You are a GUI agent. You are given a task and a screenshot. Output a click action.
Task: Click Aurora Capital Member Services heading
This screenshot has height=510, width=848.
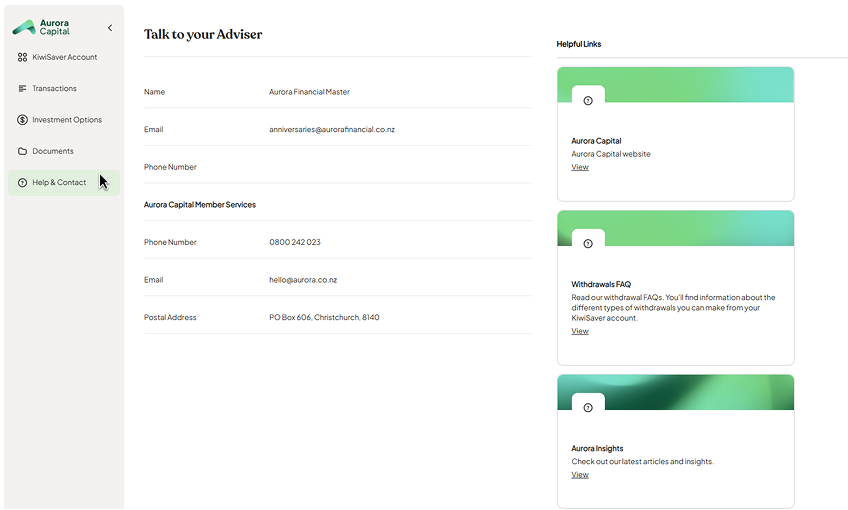tap(200, 204)
